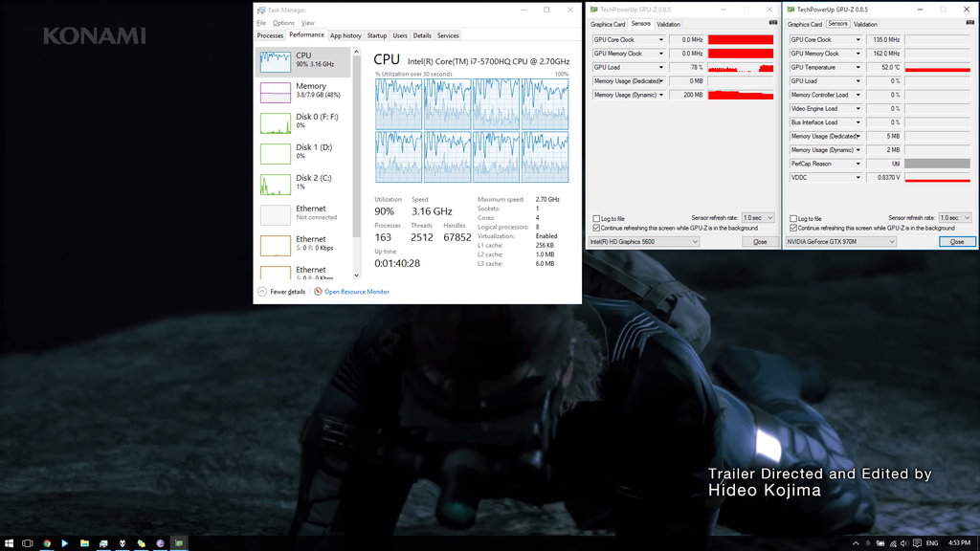Click the Fewer details chevron icon
This screenshot has width=980, height=551.
(262, 292)
